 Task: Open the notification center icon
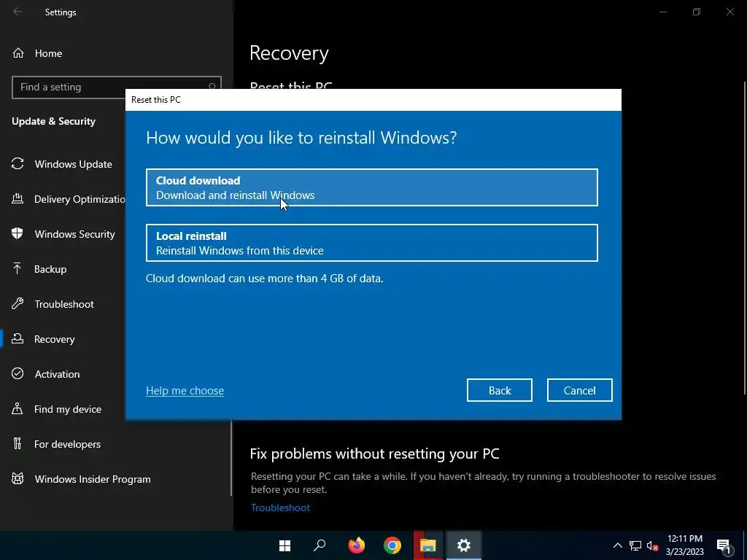724,545
